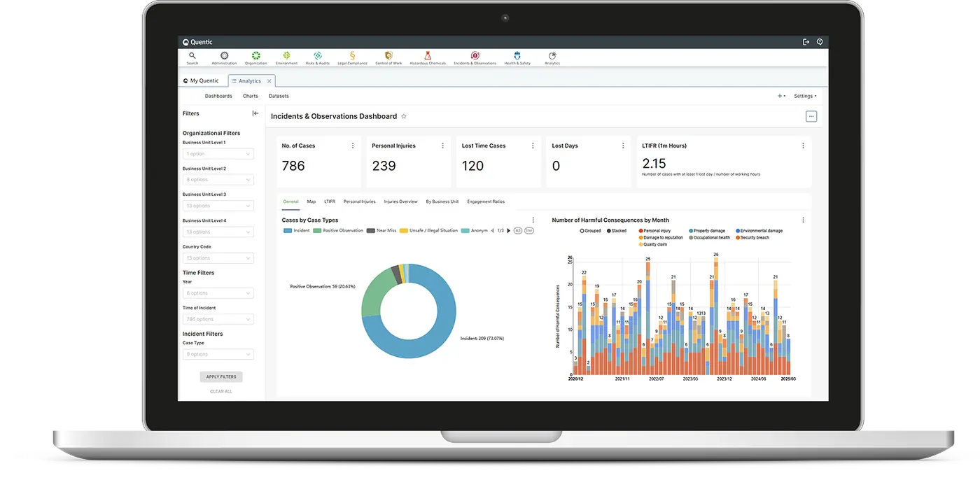Click the CLEAR ALL link
Viewport: 980px width, 480px height.
point(221,391)
